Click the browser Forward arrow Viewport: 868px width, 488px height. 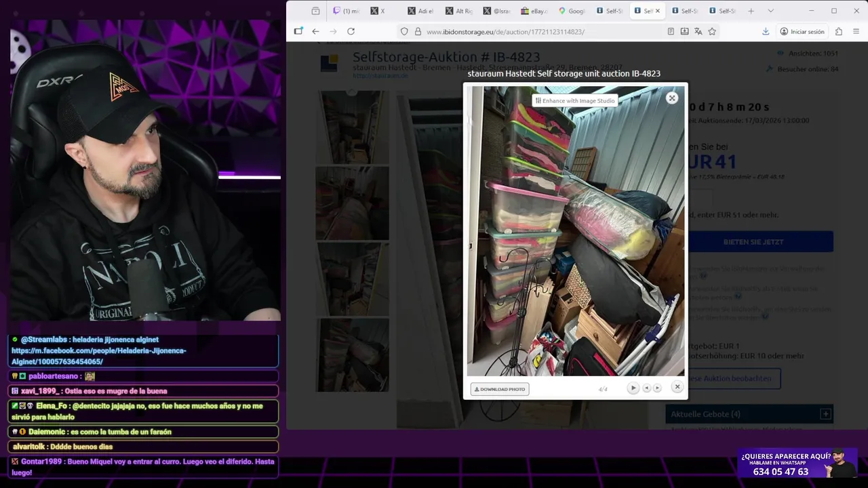coord(333,31)
